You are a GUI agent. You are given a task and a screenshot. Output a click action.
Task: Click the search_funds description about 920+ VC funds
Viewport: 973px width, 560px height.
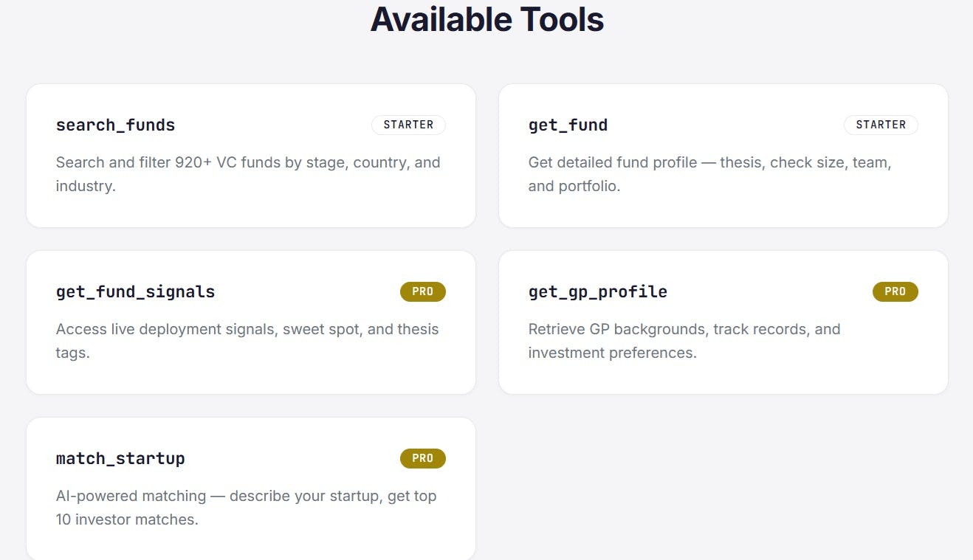click(x=248, y=174)
